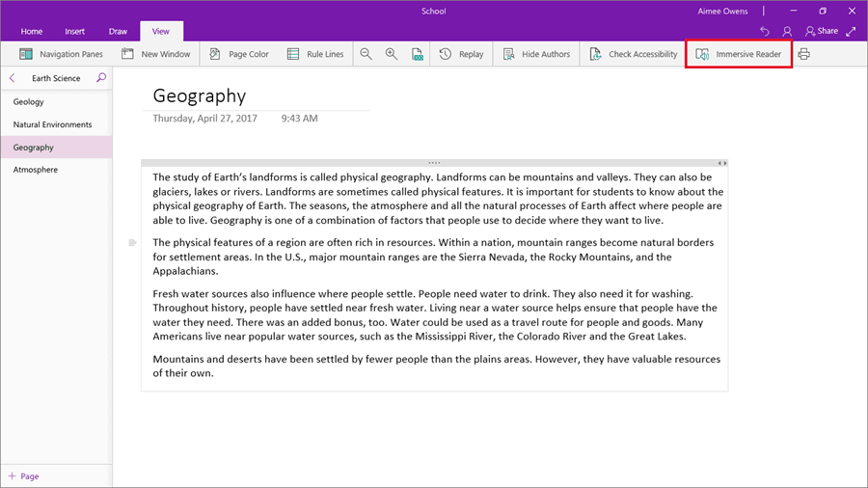The image size is (868, 488).
Task: Share the notebook
Action: click(x=822, y=31)
